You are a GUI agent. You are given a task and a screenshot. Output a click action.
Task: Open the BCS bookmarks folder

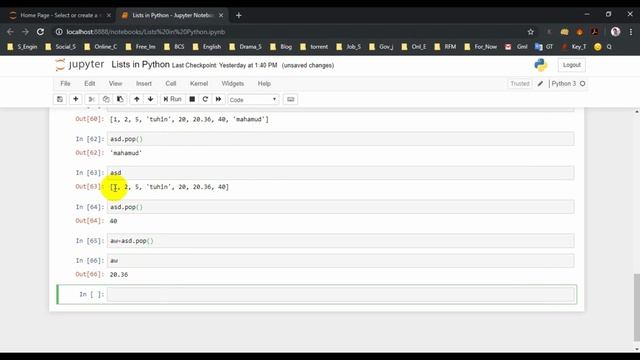point(174,47)
